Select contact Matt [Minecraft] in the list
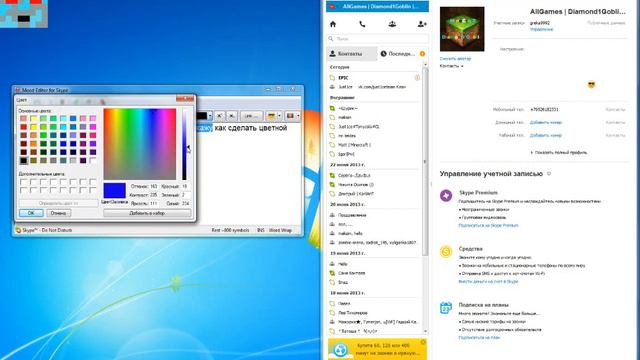This screenshot has width=640, height=360. 373,145
